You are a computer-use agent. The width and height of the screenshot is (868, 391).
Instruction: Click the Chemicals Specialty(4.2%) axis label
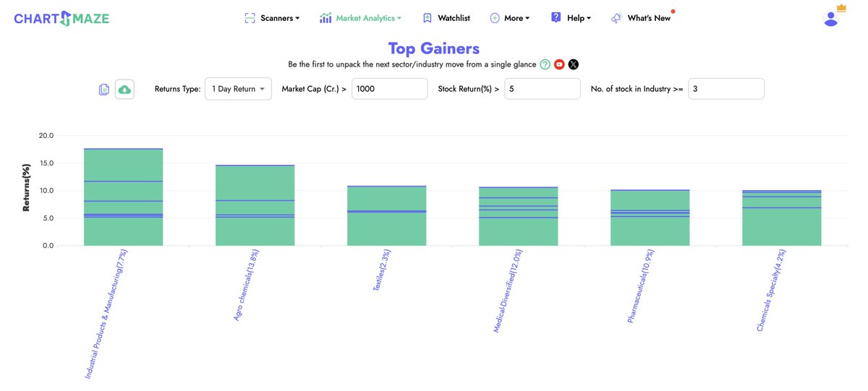point(771,291)
